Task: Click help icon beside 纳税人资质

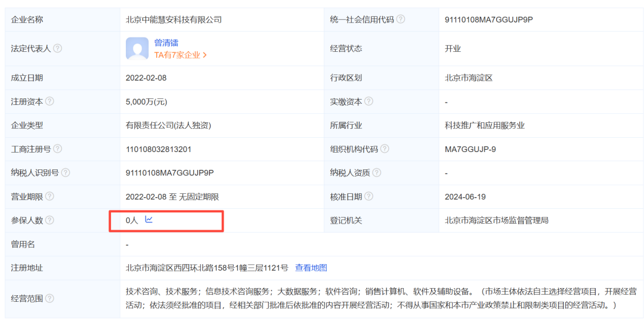Action: (x=377, y=173)
